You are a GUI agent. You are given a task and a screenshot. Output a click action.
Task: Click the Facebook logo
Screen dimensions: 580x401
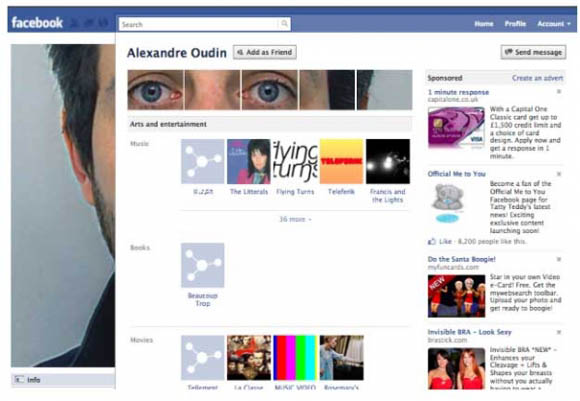[37, 23]
